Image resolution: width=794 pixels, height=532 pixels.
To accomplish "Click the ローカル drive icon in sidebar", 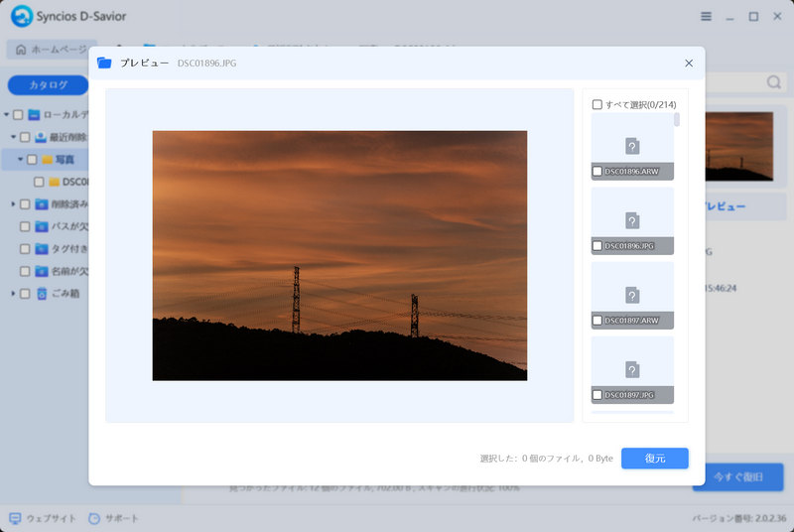I will [x=34, y=114].
